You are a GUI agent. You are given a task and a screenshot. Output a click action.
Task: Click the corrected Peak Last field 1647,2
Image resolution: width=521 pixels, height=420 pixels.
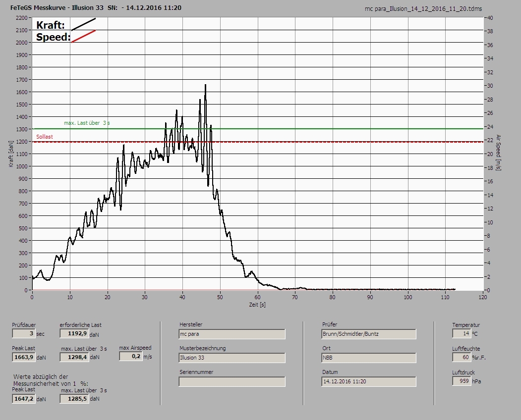coord(24,398)
